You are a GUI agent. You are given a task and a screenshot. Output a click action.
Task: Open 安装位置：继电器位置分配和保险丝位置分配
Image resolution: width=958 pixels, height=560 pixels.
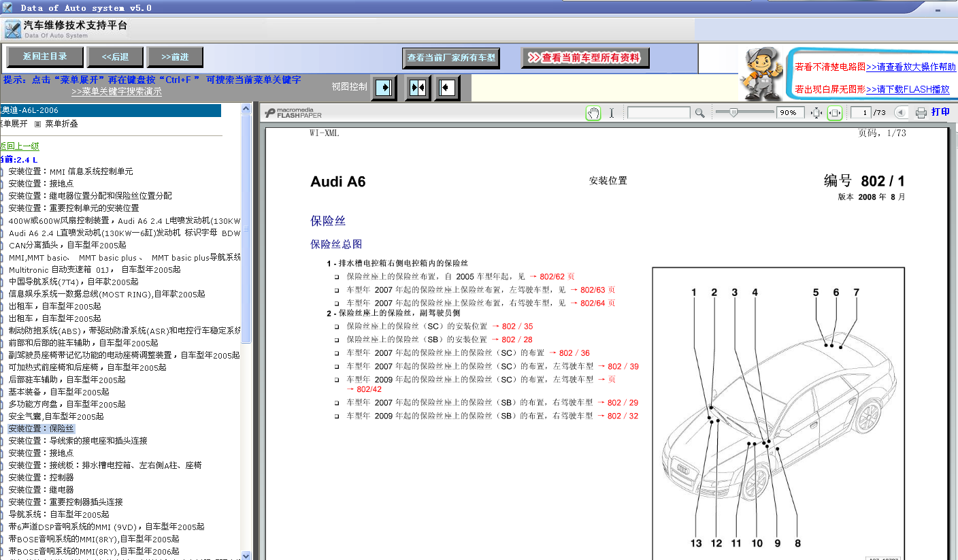click(90, 196)
